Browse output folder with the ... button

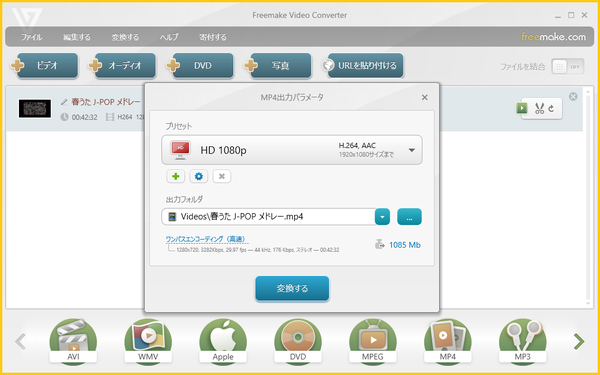coord(409,217)
